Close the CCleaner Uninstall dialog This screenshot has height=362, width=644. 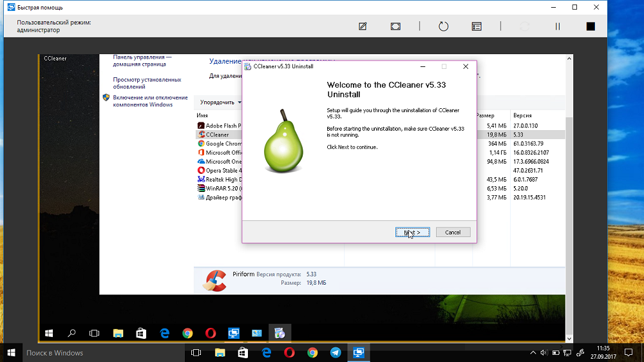click(466, 66)
